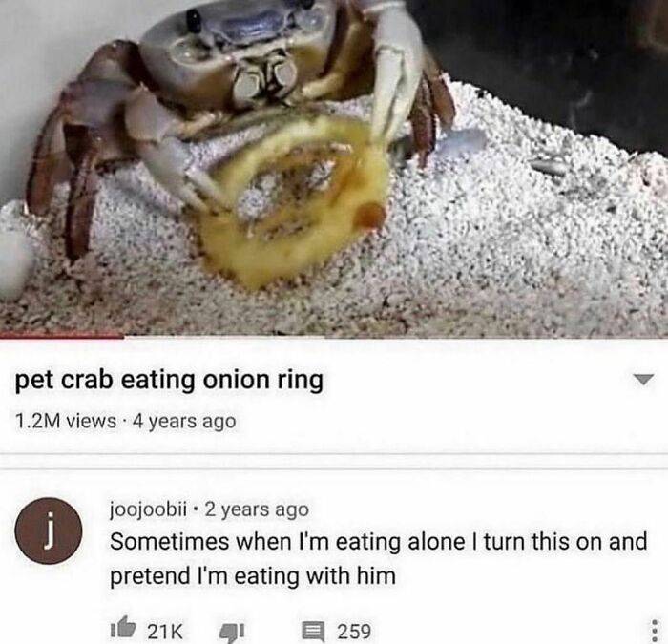Viewport: 668px width, 644px height.
Task: Tap the '4 years ago' upload date
Action: (x=184, y=422)
